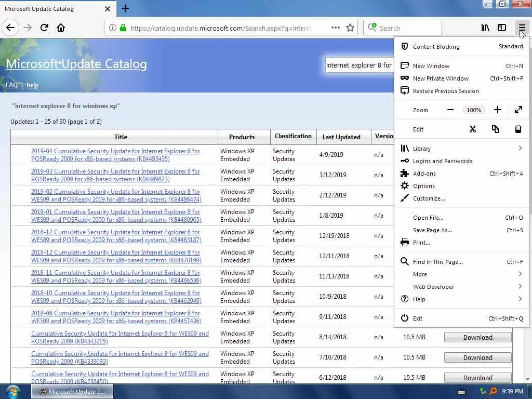Open Logins and Passwords

point(461,161)
